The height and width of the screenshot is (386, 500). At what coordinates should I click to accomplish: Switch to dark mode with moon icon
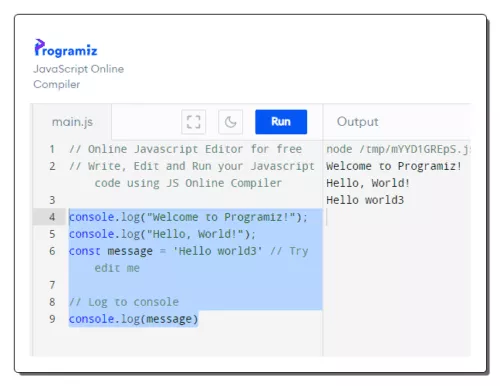(230, 122)
